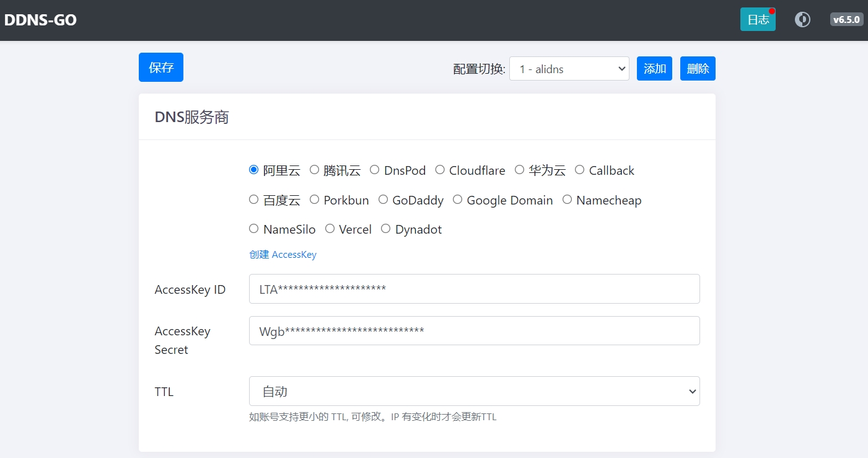
Task: Pick the Callback provider option
Action: (x=579, y=170)
